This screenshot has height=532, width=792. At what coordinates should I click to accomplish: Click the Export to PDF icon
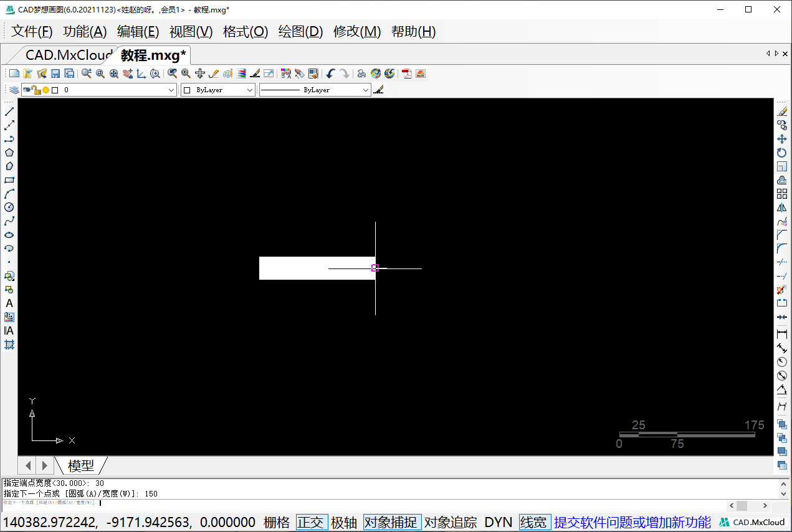(x=407, y=74)
